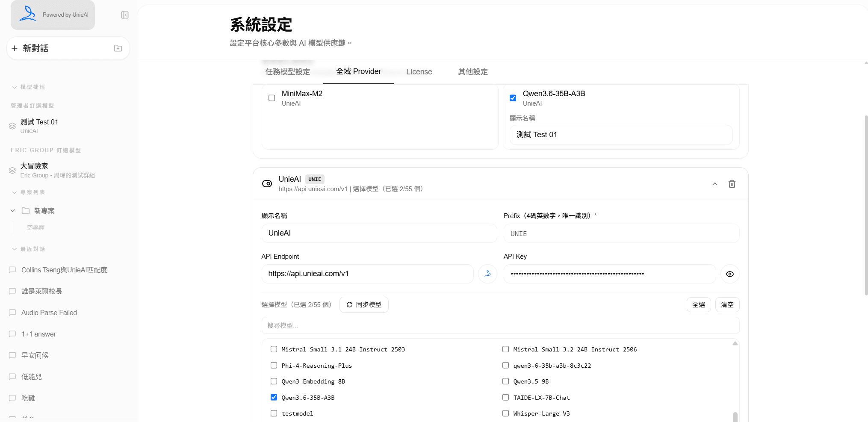Viewport: 868px width, 422px height.
Task: Click the API Endpoint input field
Action: [x=367, y=274]
